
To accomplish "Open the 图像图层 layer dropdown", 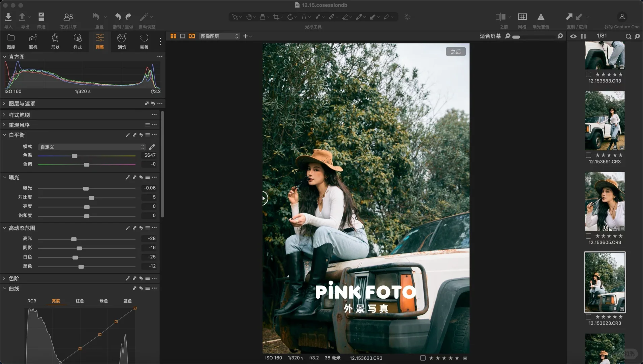I will 219,36.
